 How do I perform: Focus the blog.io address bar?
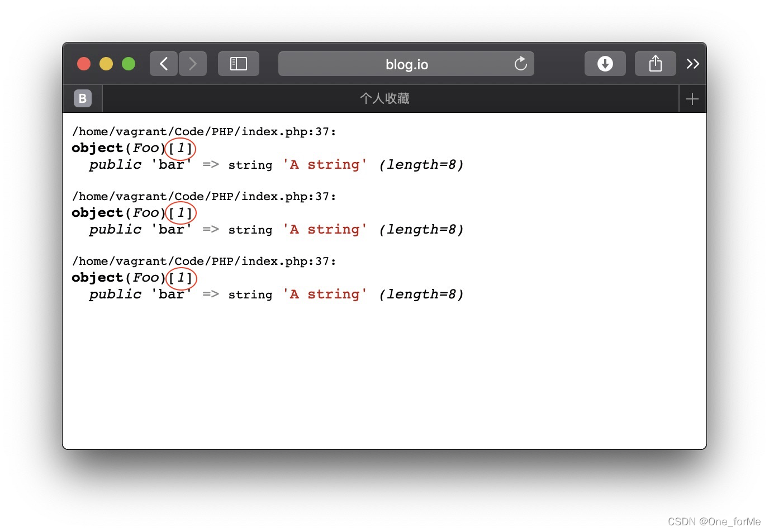click(x=406, y=64)
